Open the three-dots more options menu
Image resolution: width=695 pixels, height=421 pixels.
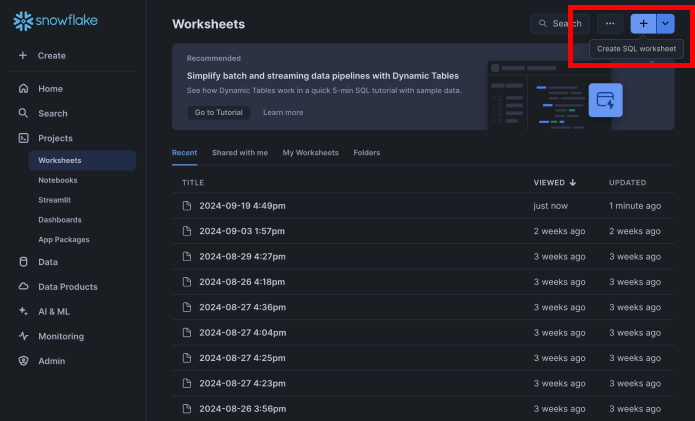[x=610, y=23]
